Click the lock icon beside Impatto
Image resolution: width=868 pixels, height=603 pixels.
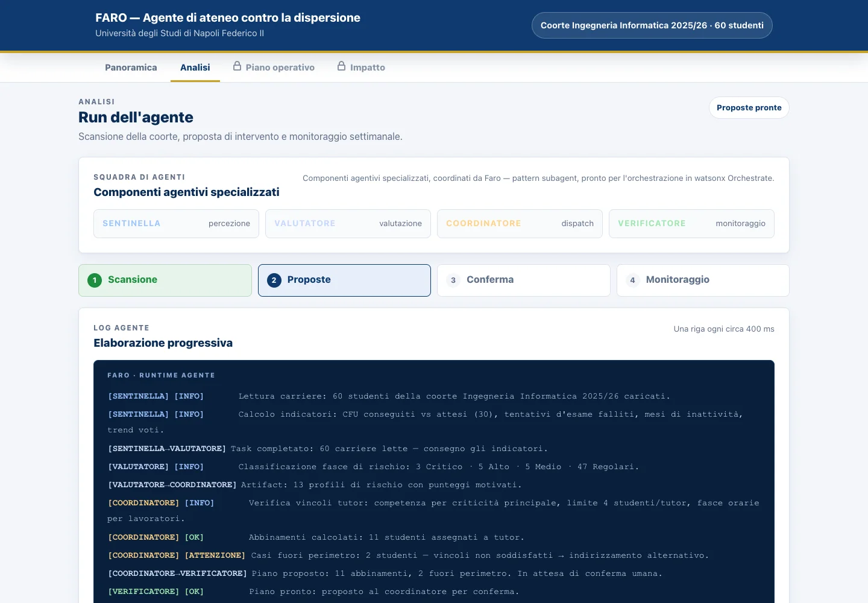(x=342, y=66)
